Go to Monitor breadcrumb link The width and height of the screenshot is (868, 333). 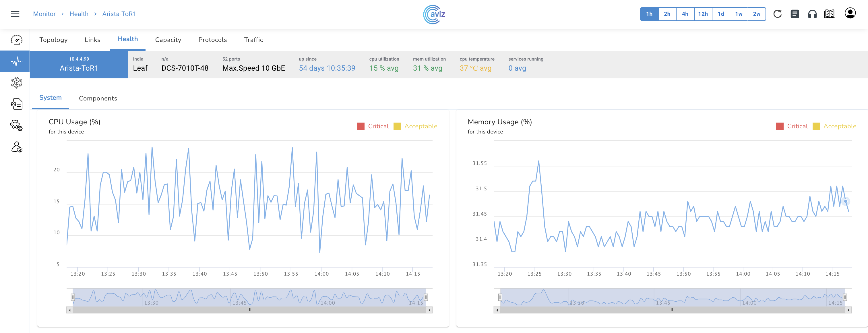pyautogui.click(x=44, y=14)
